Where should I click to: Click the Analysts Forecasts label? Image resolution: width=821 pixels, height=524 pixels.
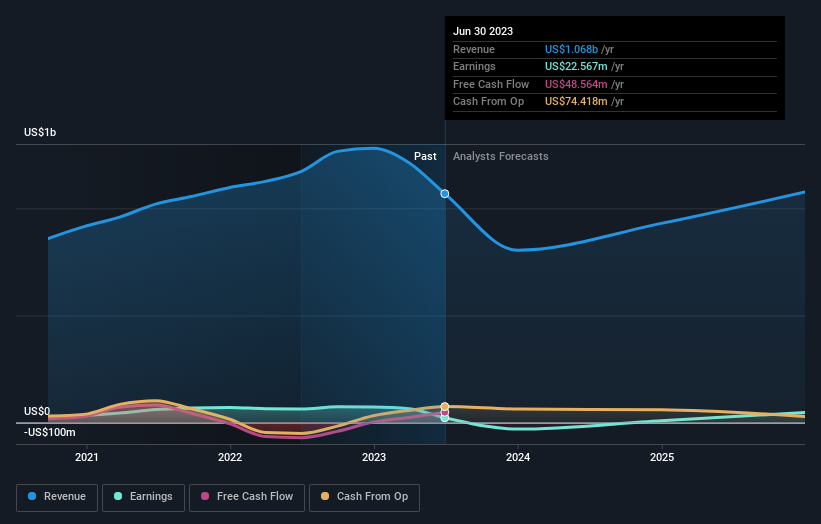point(501,156)
